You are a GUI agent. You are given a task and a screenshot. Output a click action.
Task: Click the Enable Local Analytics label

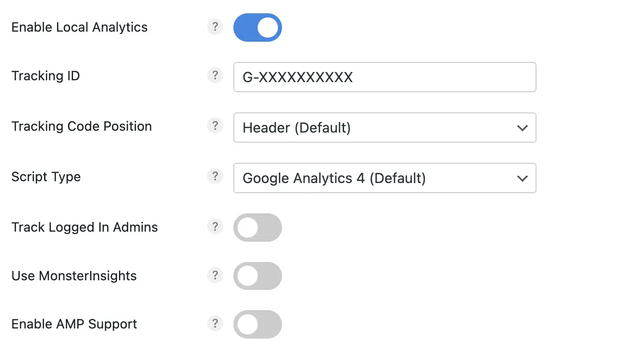pyautogui.click(x=79, y=27)
